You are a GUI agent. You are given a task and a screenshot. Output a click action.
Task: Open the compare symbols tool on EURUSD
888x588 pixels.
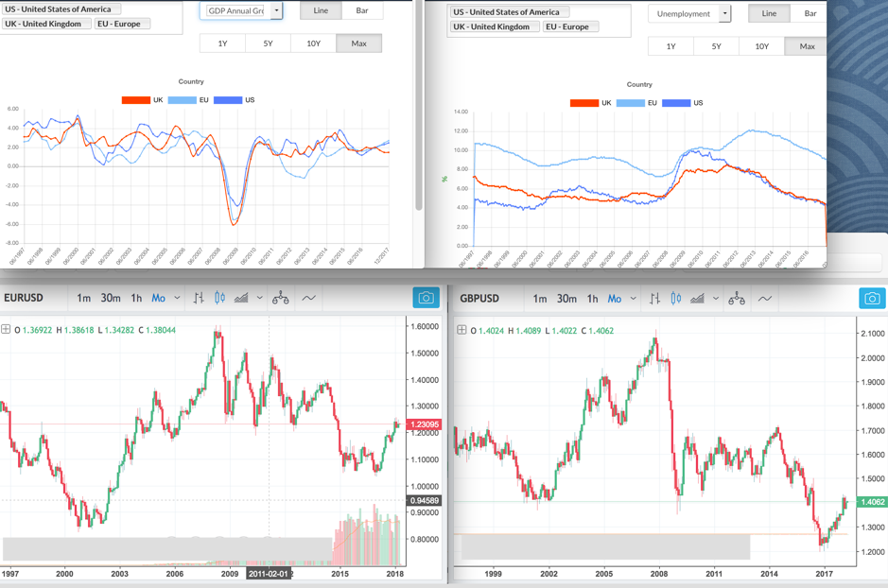281,299
